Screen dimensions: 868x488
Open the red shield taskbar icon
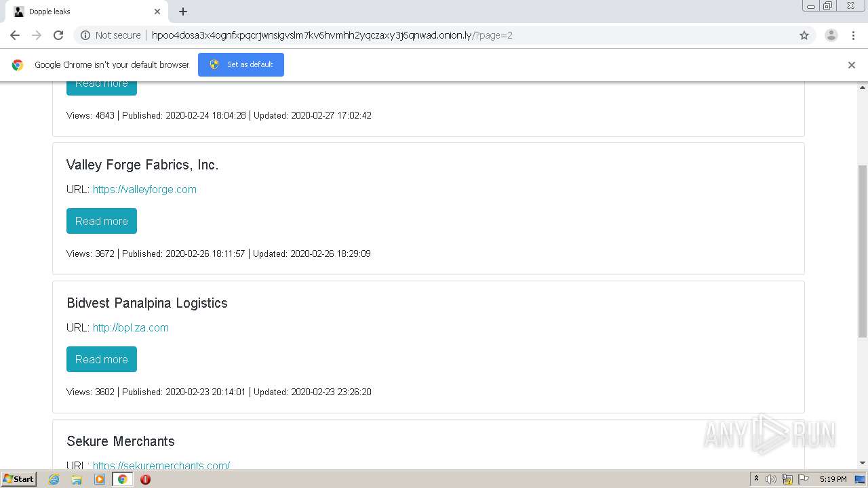(145, 479)
